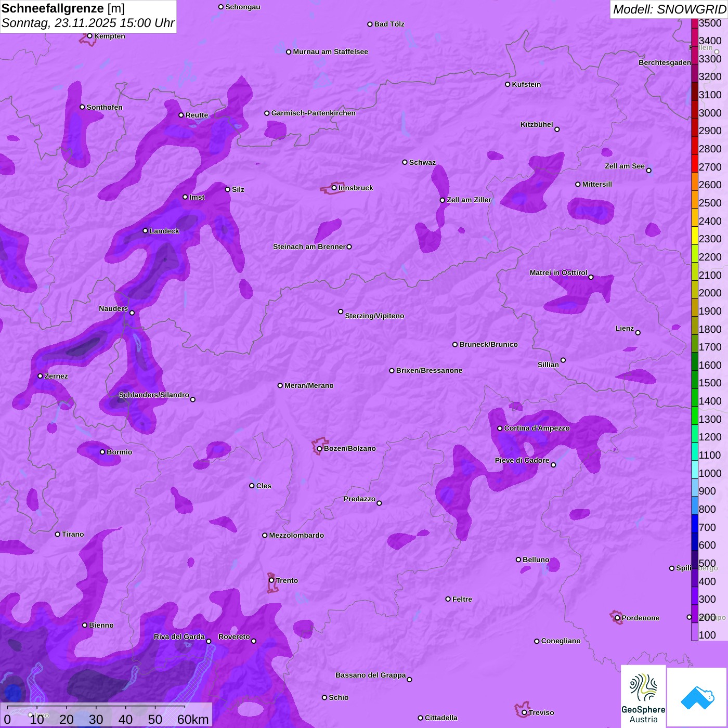
Task: Click the Trento city marker dot
Action: tap(271, 580)
